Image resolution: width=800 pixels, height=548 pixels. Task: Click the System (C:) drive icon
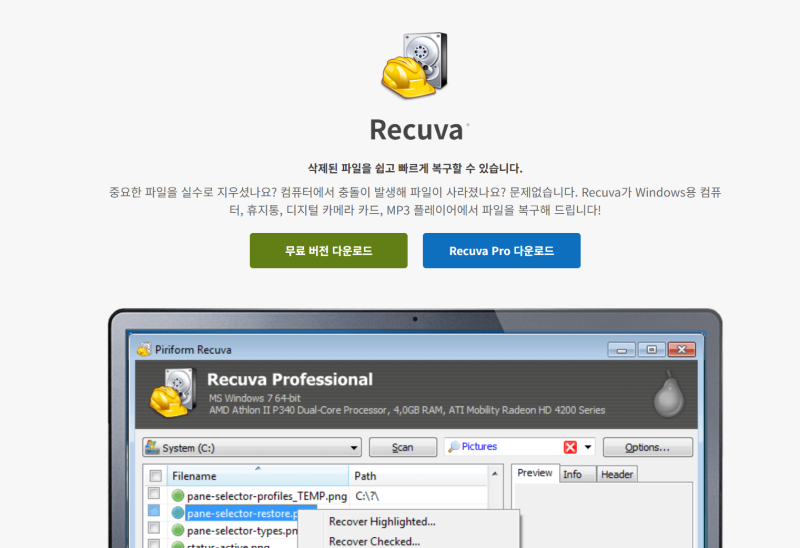coord(152,447)
